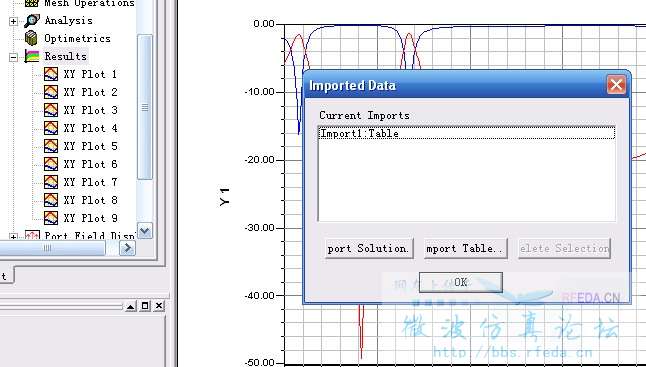Select the XY Plot 7 icon
Viewport: 646px width, 367px height.
tap(51, 182)
